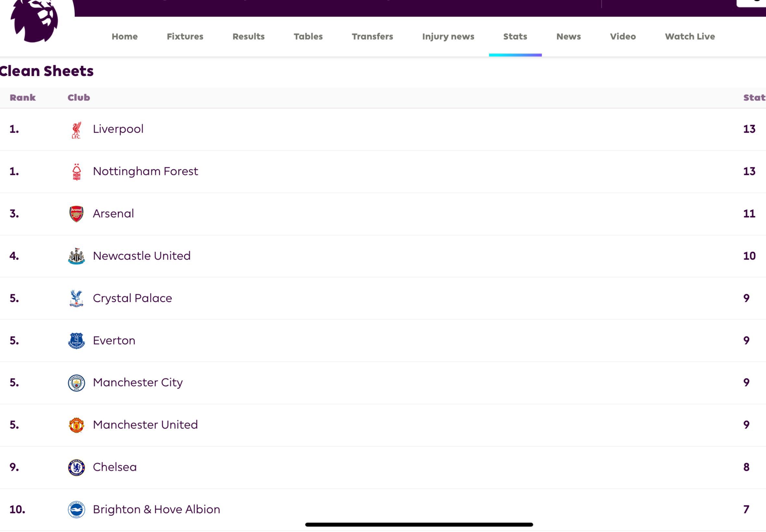Viewport: 766px width, 532px height.
Task: Open the Arsenal club link
Action: [x=113, y=214]
